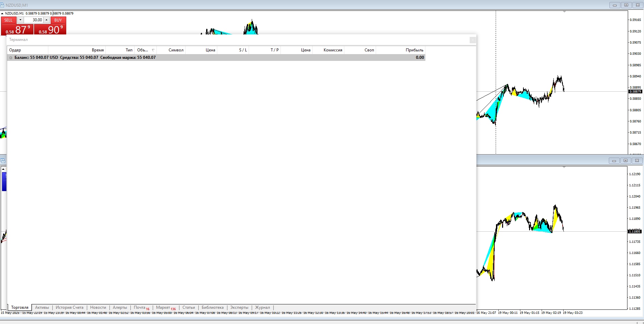Click the SELL button on NZDUSD chart
Screen dimensions: 644x324
point(8,20)
